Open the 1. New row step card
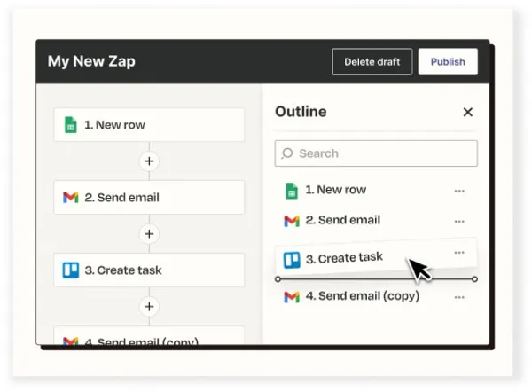 [149, 124]
